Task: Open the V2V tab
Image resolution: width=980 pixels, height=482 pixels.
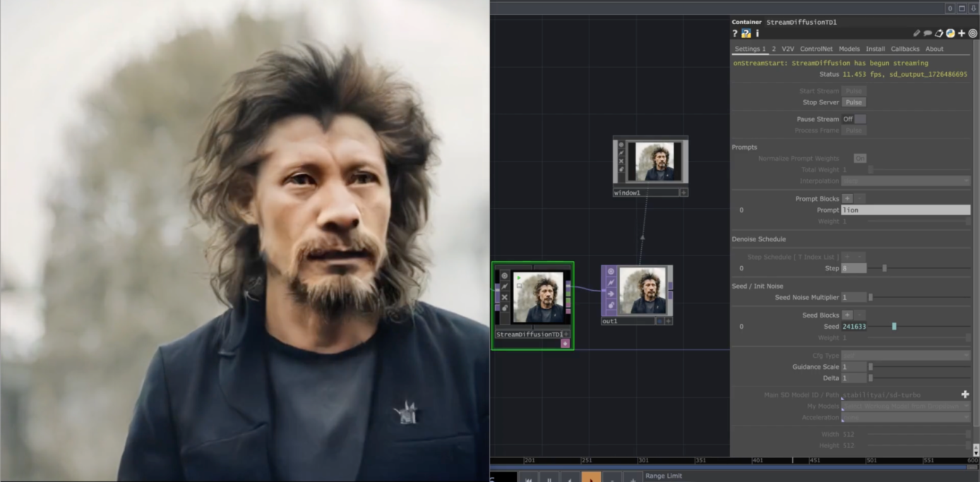Action: (788, 49)
